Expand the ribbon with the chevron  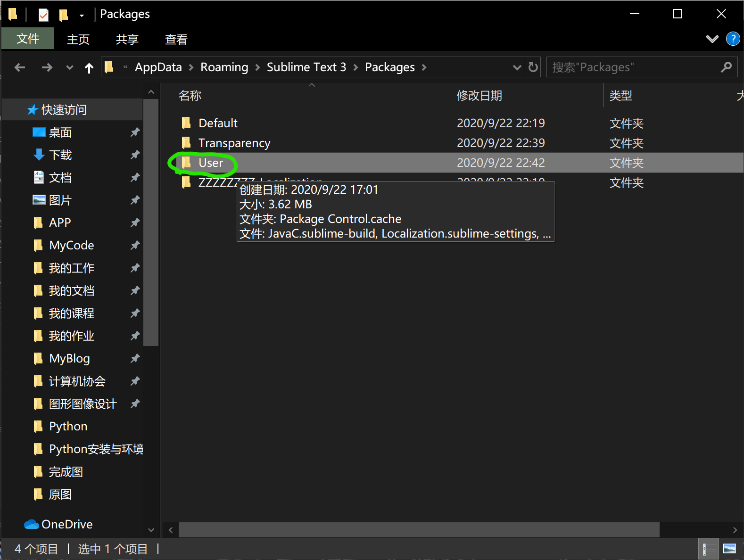pos(712,39)
